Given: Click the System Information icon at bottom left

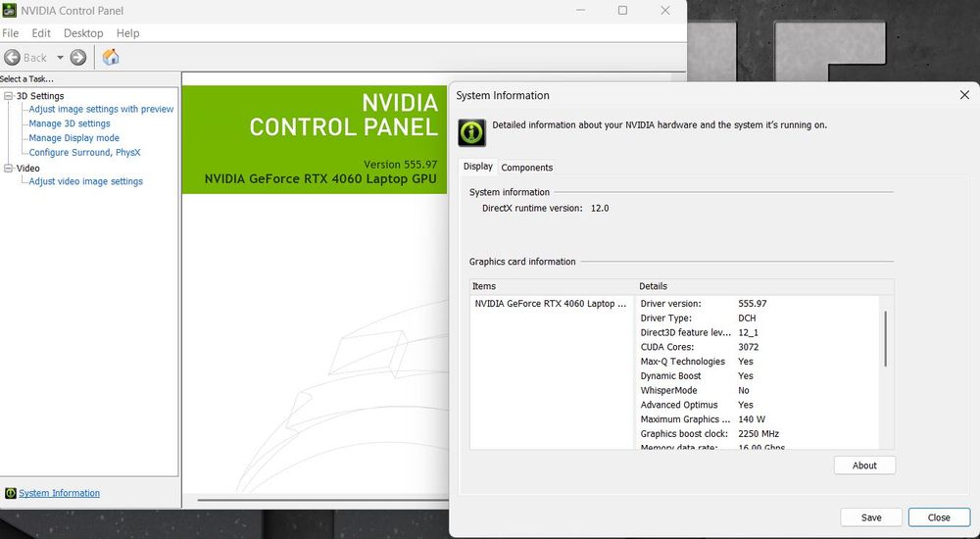Looking at the screenshot, I should click(10, 493).
